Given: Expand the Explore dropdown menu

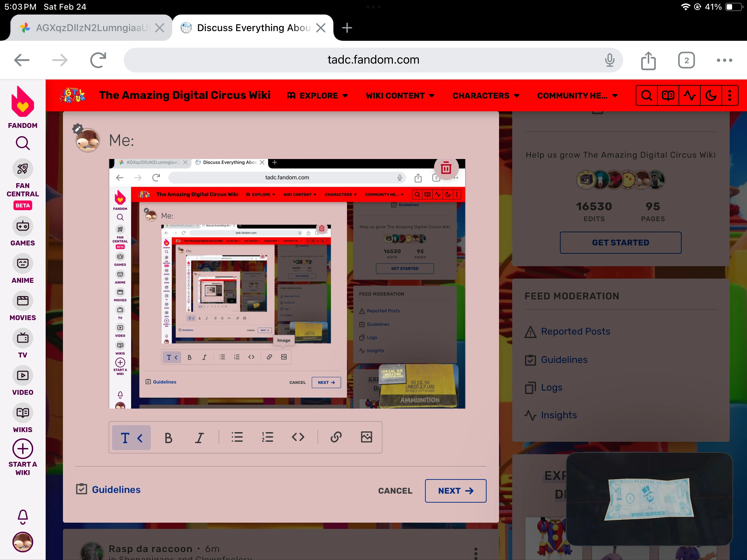Looking at the screenshot, I should click(x=318, y=96).
